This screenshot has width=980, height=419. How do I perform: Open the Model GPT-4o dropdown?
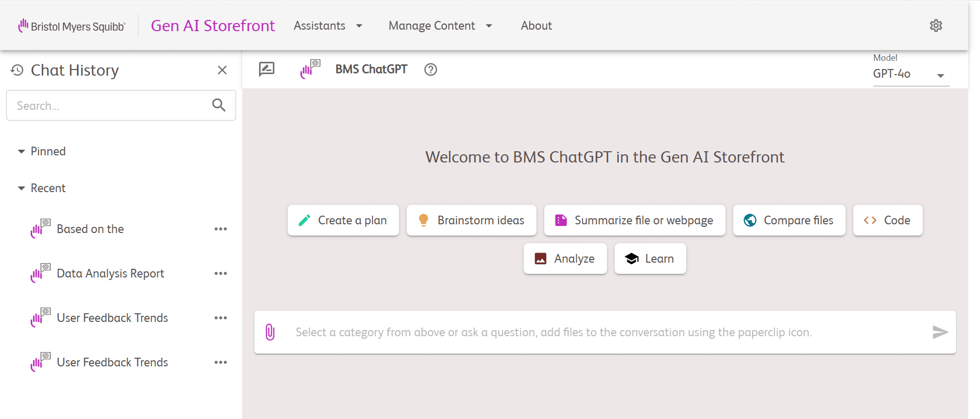coord(911,74)
